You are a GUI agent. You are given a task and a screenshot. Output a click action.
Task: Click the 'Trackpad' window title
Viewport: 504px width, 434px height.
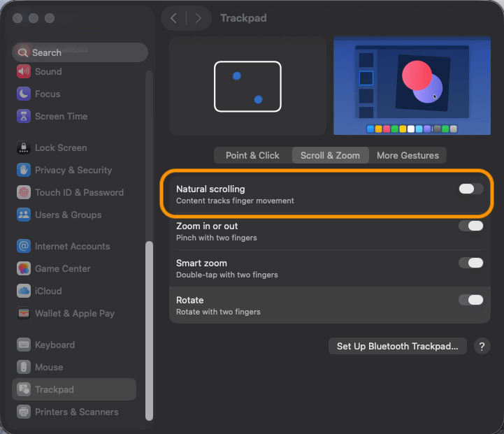(243, 18)
